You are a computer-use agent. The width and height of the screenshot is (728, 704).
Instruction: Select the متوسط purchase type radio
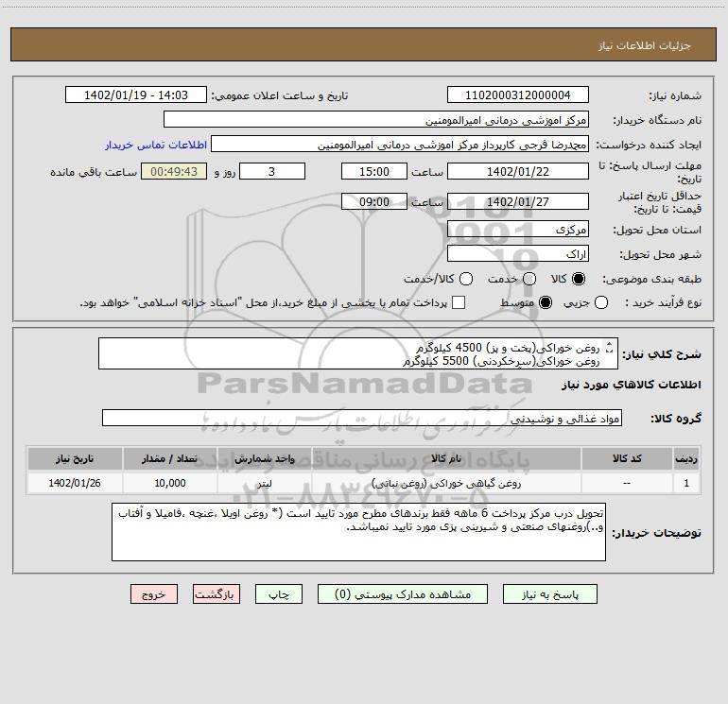click(x=546, y=302)
